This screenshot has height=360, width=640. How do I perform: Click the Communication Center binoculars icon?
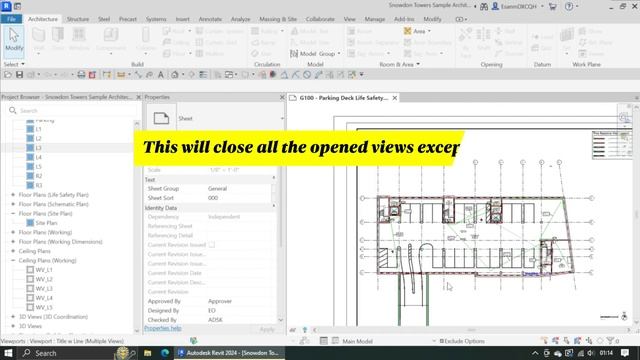484,7
